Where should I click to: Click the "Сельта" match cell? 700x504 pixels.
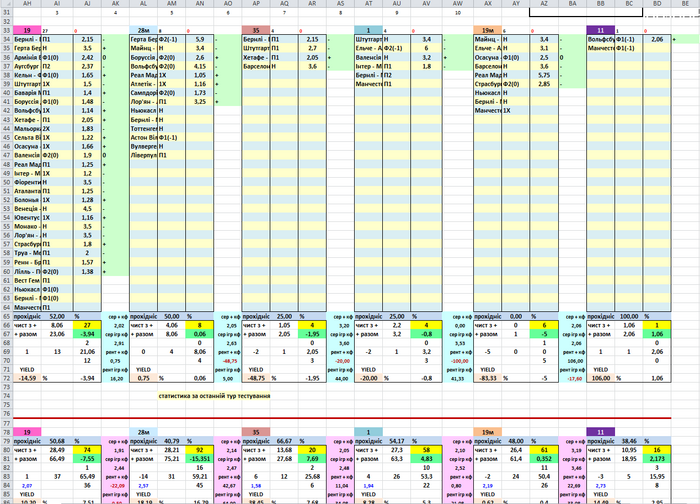tap(27, 137)
